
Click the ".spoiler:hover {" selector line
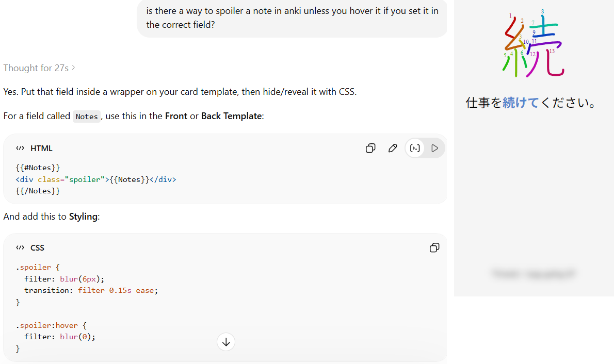[x=51, y=325]
